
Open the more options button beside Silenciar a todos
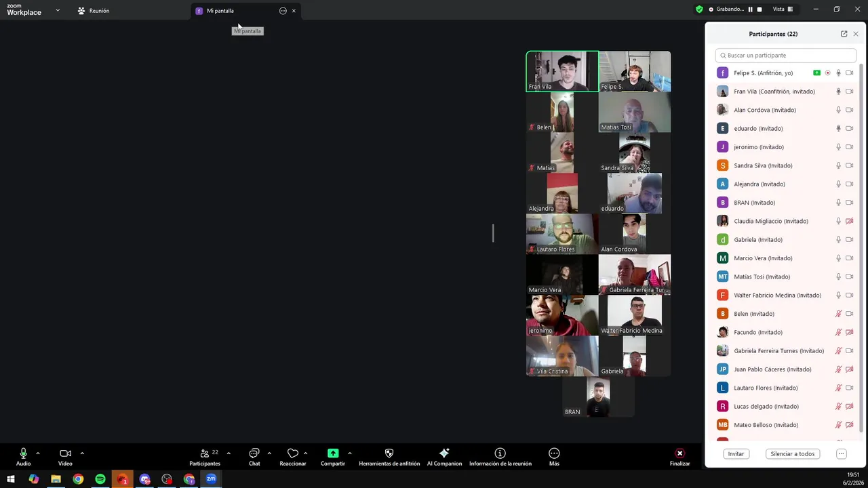click(841, 454)
